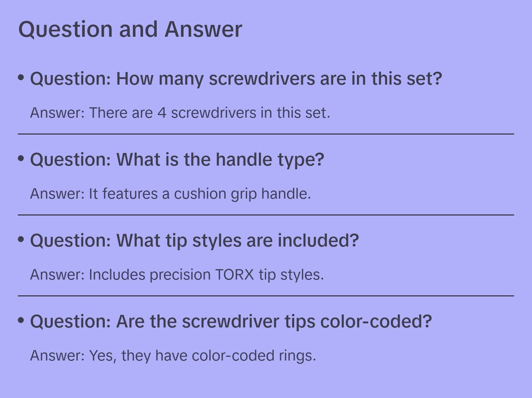Select the "What is the handle type?" question
This screenshot has width=532, height=398.
pyautogui.click(x=177, y=160)
